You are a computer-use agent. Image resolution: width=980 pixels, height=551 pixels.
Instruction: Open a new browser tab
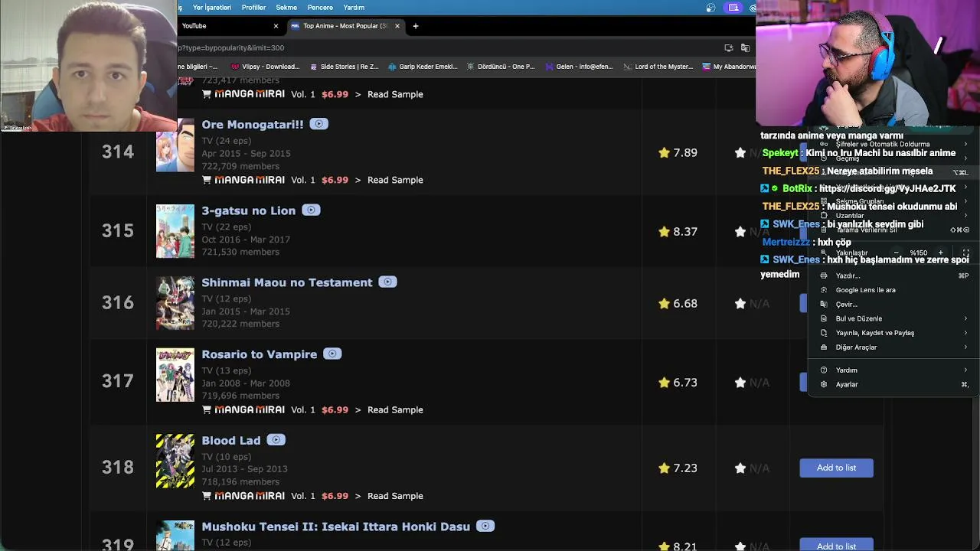[416, 26]
